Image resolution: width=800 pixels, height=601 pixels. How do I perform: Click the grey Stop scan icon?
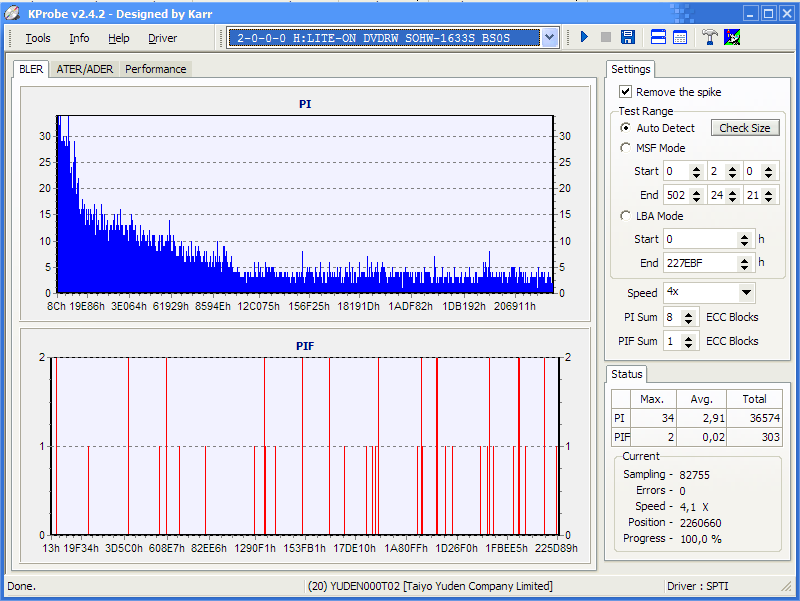click(606, 38)
